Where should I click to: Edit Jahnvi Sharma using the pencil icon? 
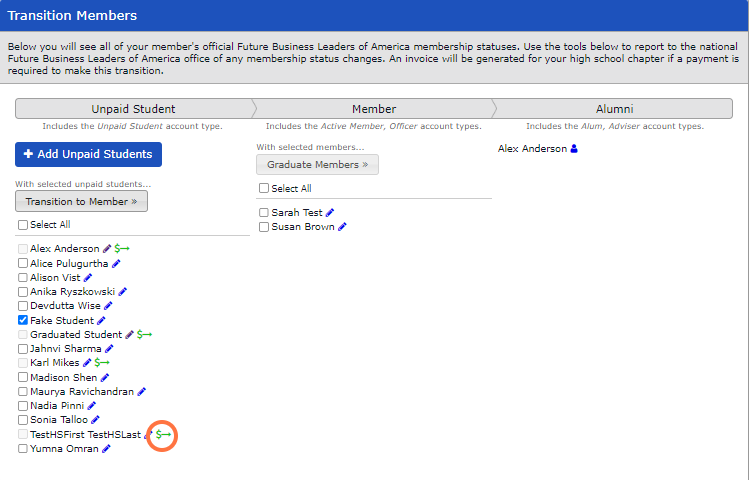click(109, 349)
